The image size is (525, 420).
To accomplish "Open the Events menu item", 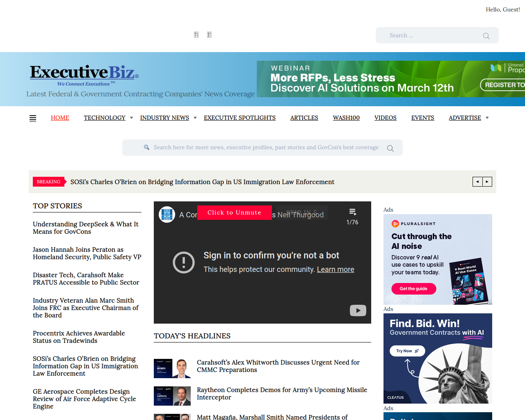I will (x=423, y=118).
